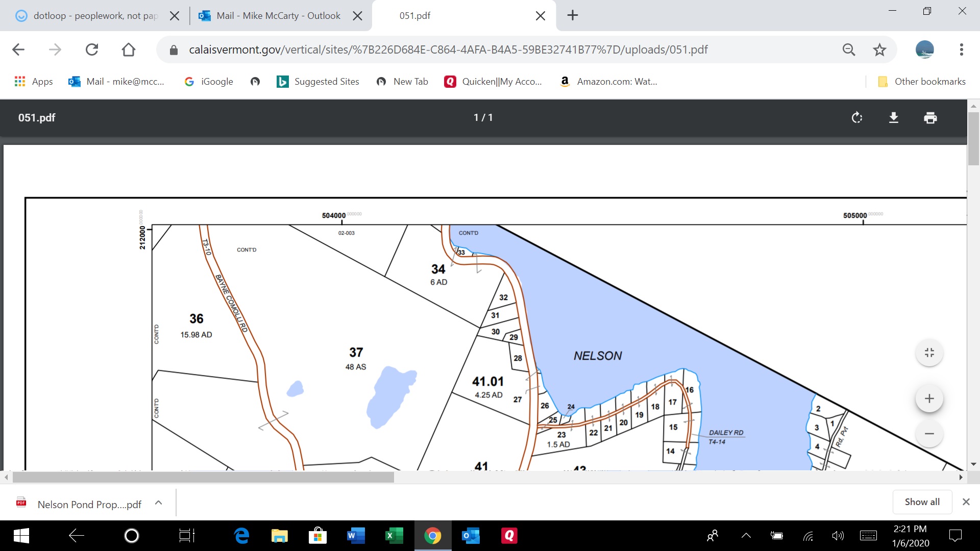Click the 41.01 parcel label
Viewport: 980px width, 551px height.
coord(488,382)
